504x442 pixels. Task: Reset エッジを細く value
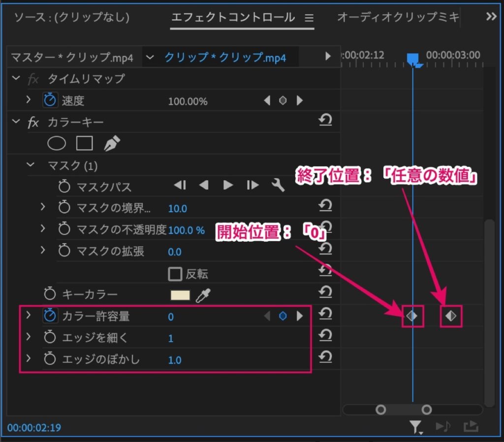[325, 335]
